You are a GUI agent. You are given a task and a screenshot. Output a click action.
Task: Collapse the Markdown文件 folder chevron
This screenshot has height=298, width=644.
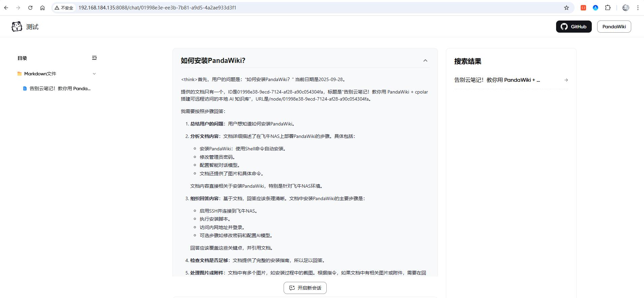[94, 74]
